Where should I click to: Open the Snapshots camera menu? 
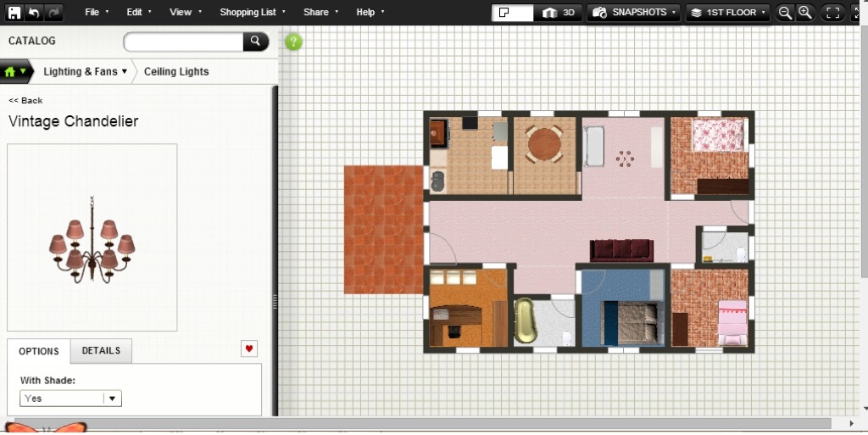tap(633, 12)
